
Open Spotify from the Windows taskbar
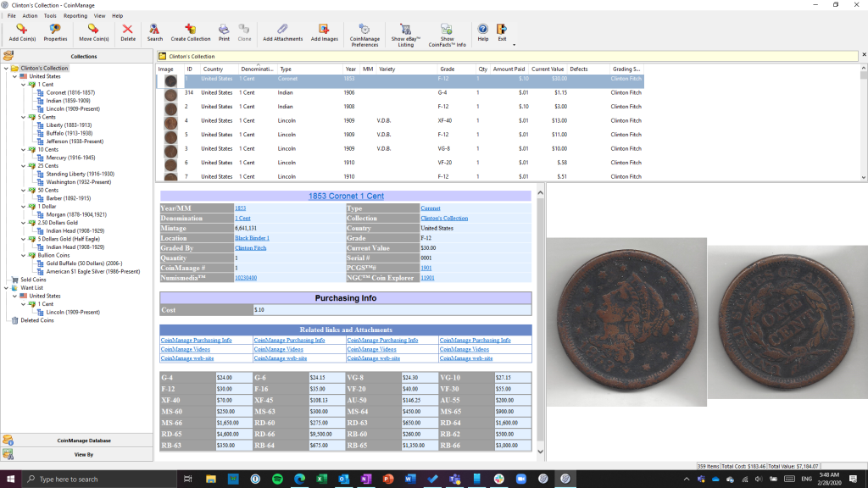277,480
